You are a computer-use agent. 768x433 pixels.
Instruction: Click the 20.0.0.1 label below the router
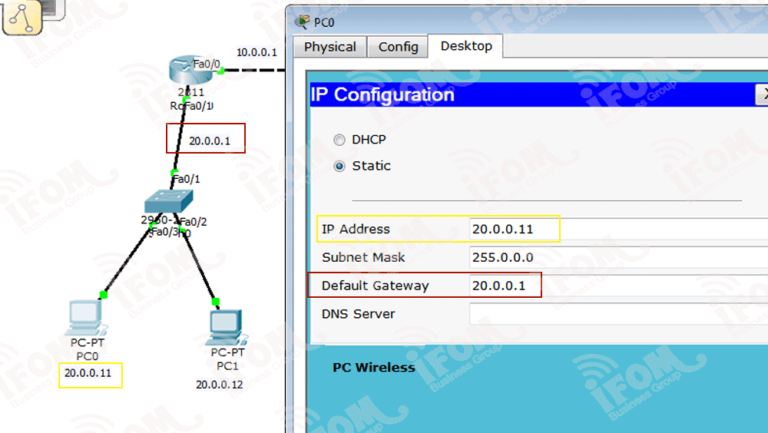[x=208, y=141]
